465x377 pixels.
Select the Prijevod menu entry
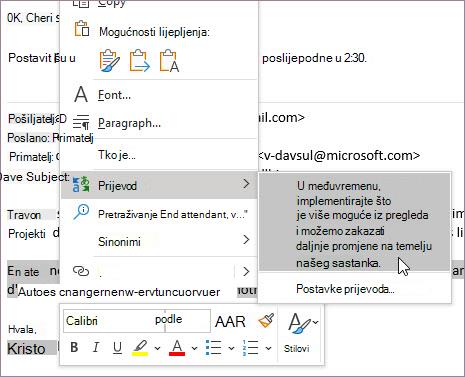click(x=159, y=185)
